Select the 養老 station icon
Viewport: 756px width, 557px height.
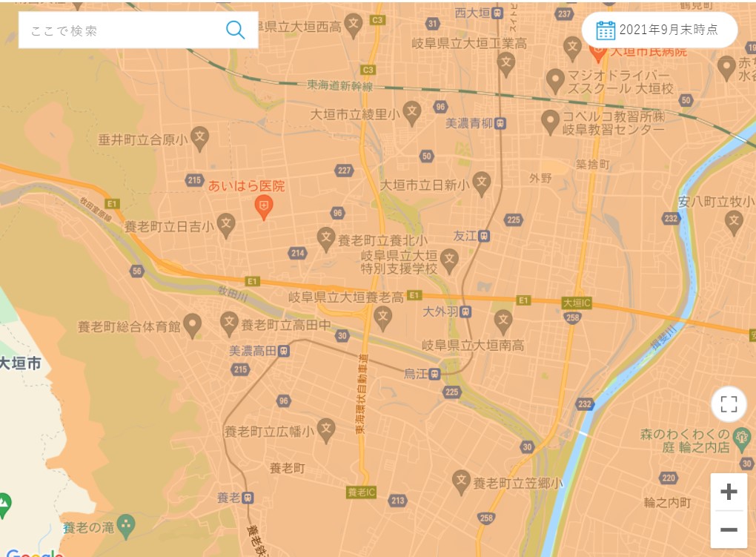pyautogui.click(x=248, y=498)
